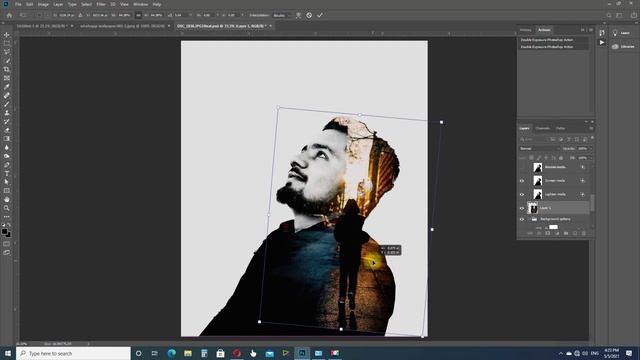Viewport: 640px width, 360px height.
Task: Toggle Quick Mask mode icon
Action: click(7, 244)
